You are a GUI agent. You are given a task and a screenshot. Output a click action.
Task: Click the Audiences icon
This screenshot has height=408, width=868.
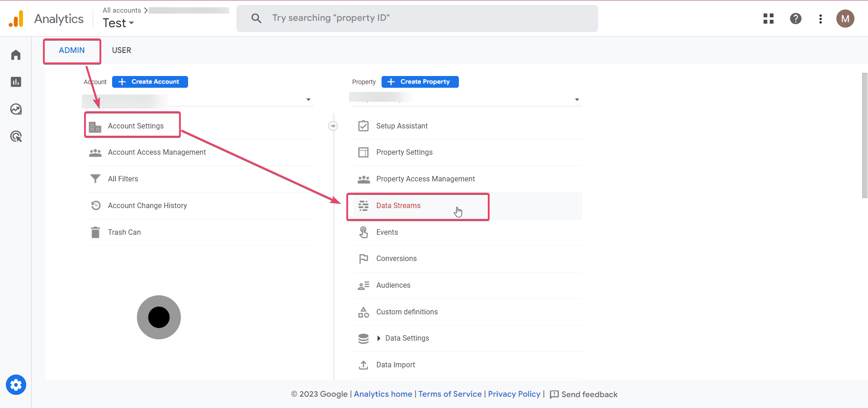pos(363,285)
